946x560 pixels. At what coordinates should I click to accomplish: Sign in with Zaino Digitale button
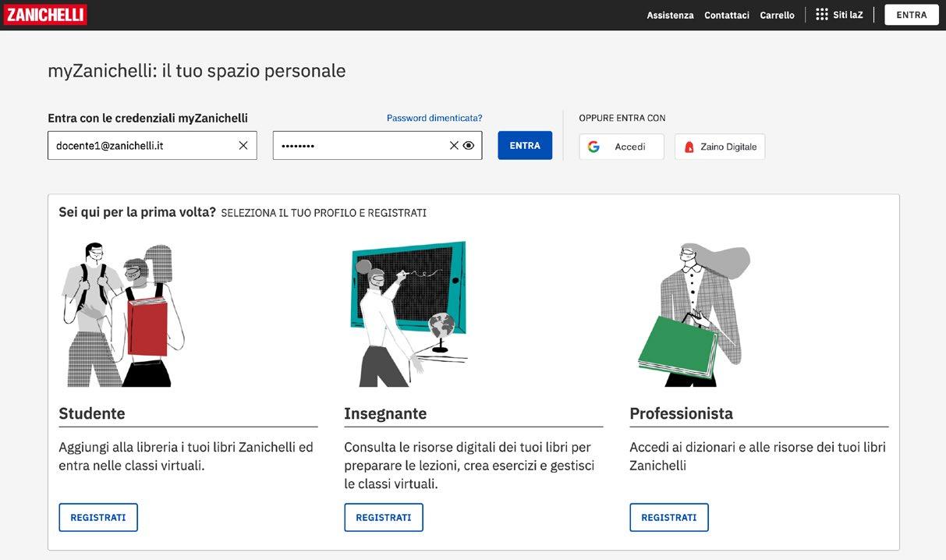click(720, 147)
